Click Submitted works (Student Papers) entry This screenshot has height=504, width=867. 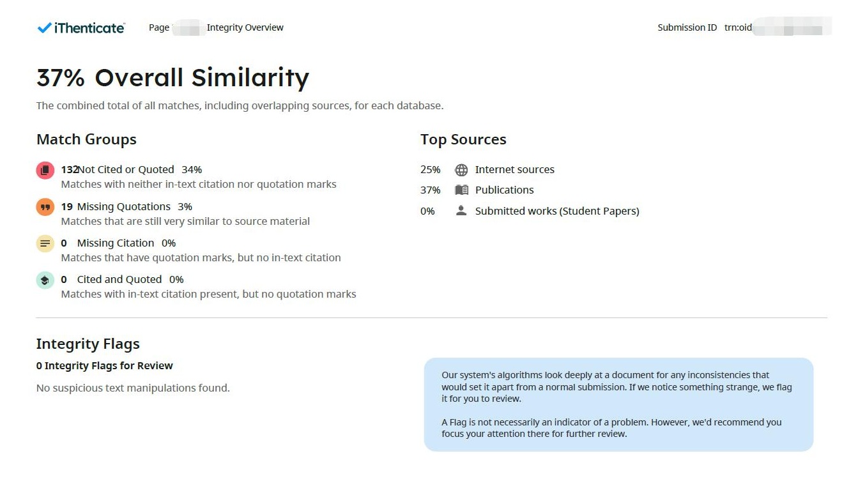557,211
